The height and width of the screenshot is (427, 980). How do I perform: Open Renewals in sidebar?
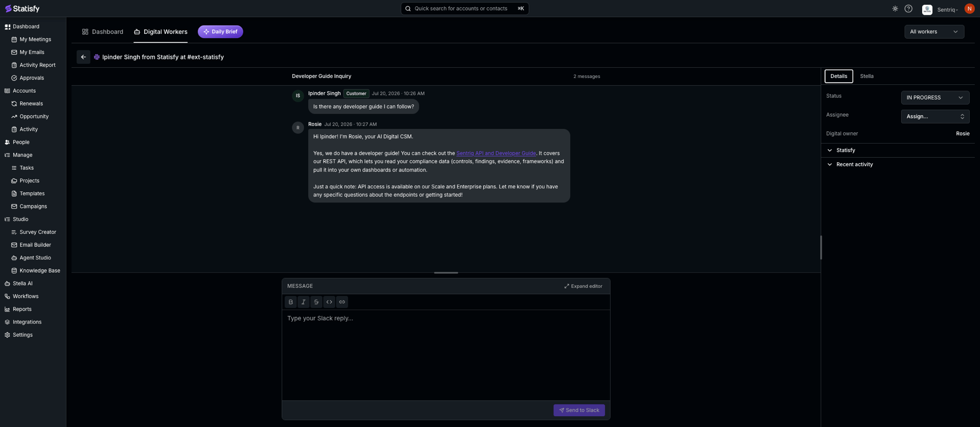pyautogui.click(x=31, y=103)
